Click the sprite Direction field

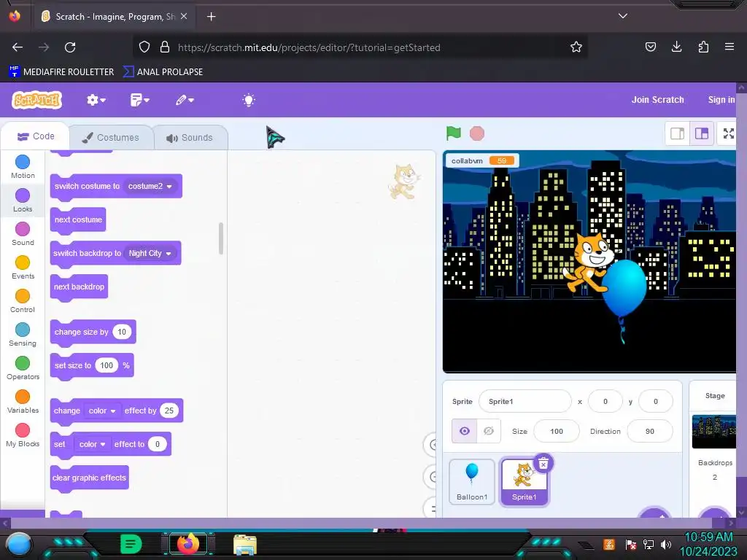coord(650,432)
